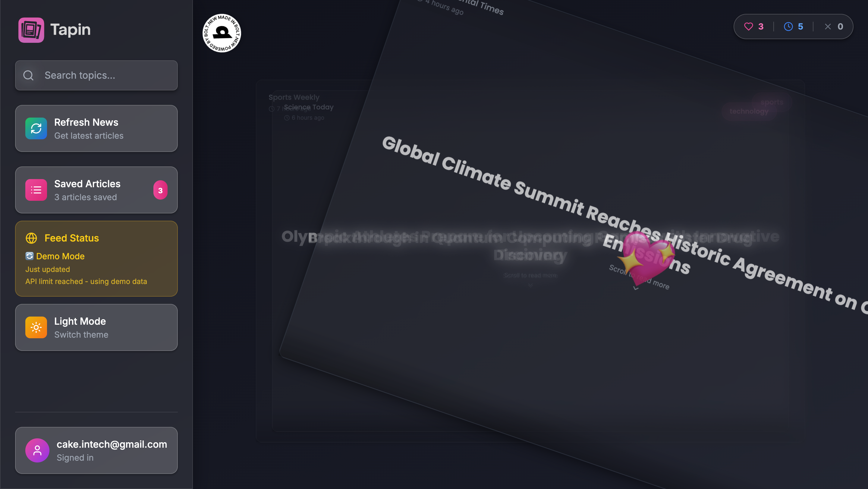Click the Tapin newspaper logo icon
868x489 pixels.
(31, 30)
